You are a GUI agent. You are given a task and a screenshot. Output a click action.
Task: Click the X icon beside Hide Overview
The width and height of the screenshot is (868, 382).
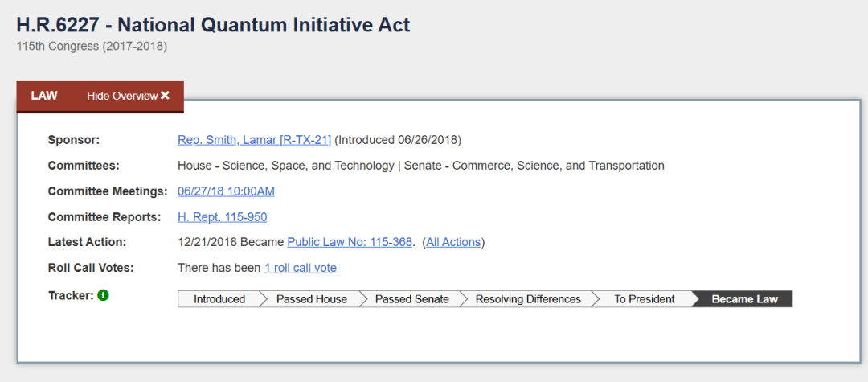165,96
